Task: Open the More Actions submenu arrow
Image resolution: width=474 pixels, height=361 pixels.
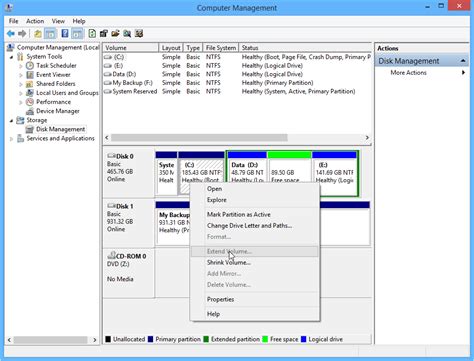Action: pos(463,73)
